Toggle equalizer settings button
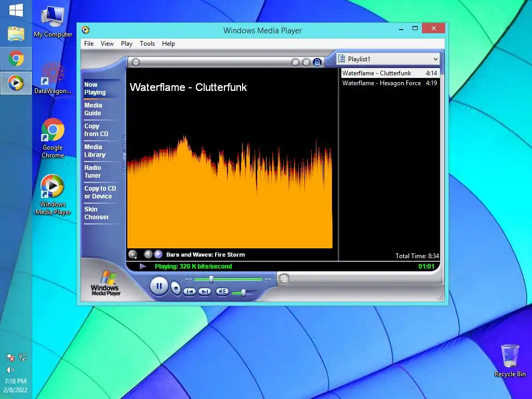Image resolution: width=532 pixels, height=399 pixels. (307, 62)
